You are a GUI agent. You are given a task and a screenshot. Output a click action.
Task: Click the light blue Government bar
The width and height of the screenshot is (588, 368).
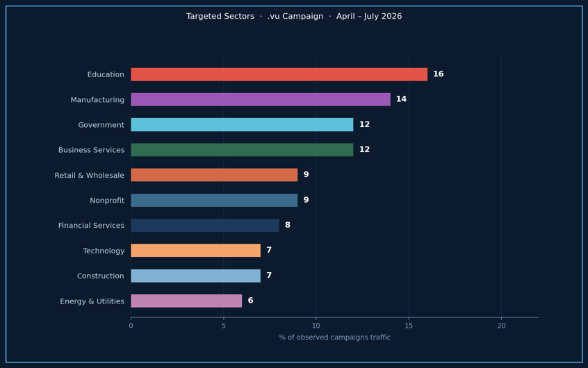[242, 125]
